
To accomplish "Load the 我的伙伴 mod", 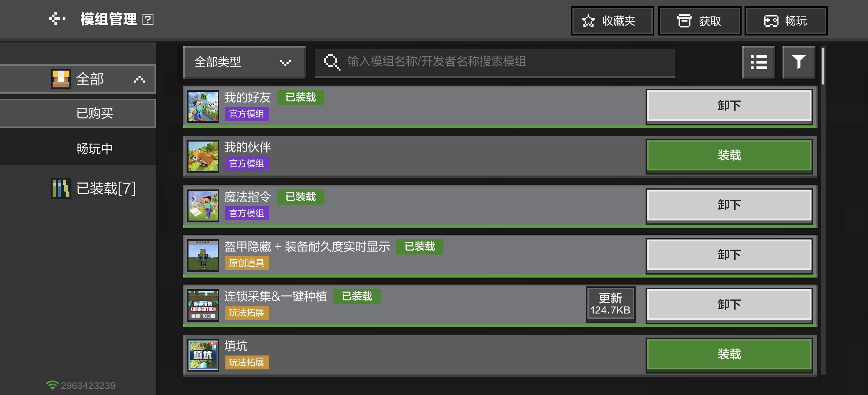I will click(729, 155).
